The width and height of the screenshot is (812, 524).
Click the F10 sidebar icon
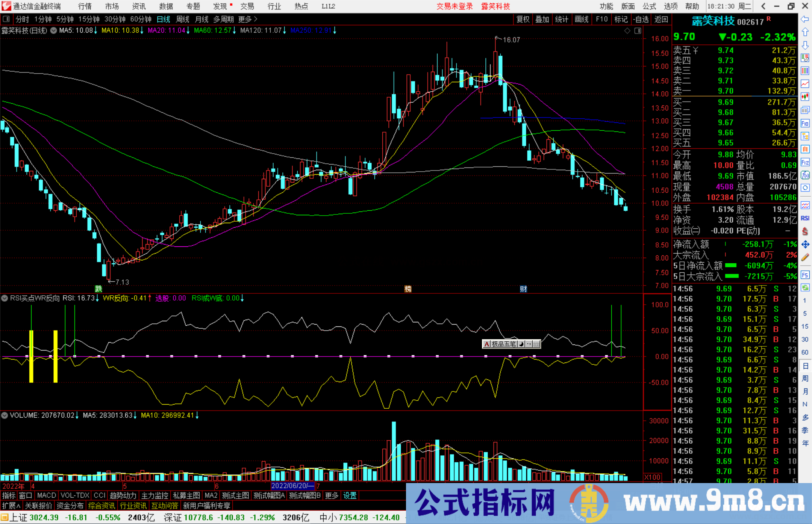[805, 123]
